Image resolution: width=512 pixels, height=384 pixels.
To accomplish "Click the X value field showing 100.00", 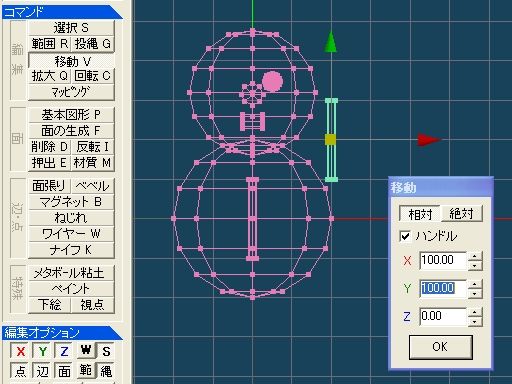I will click(x=443, y=260).
